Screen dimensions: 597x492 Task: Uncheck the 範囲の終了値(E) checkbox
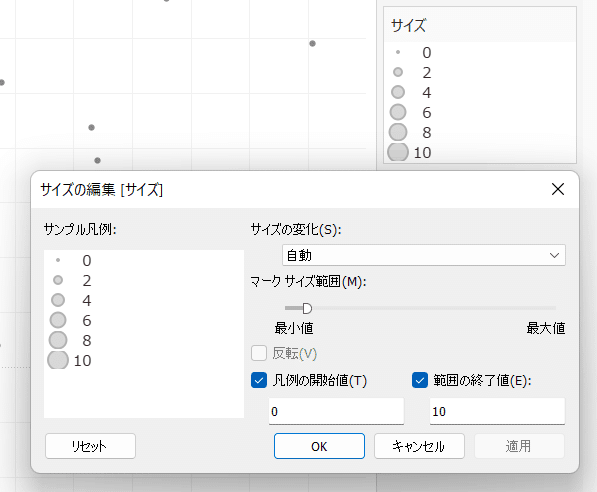[x=420, y=380]
